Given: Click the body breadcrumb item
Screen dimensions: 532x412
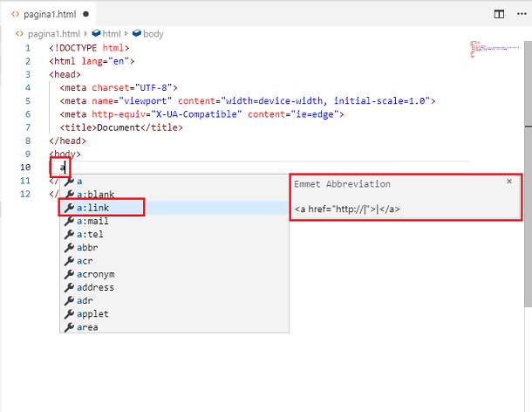Looking at the screenshot, I should (x=153, y=34).
